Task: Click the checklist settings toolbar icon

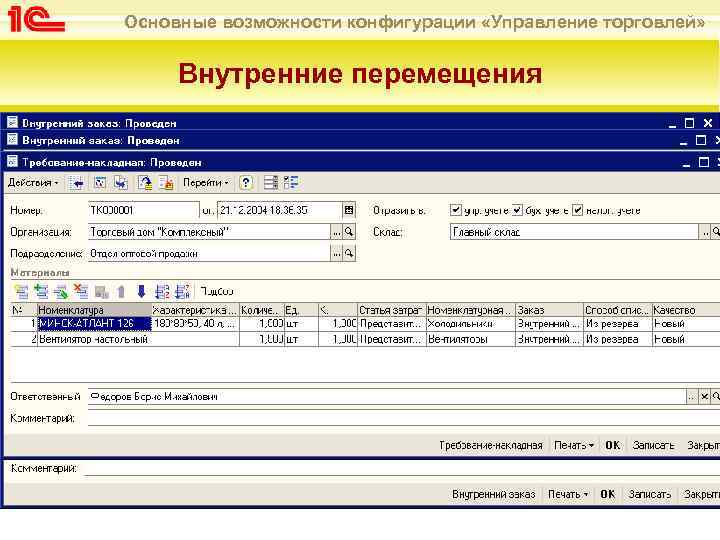Action: pyautogui.click(x=291, y=183)
